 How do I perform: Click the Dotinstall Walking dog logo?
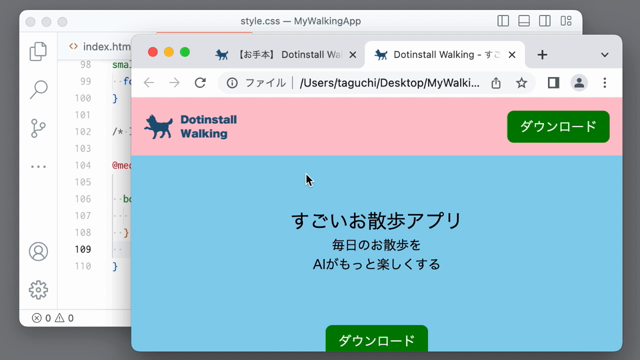point(158,127)
